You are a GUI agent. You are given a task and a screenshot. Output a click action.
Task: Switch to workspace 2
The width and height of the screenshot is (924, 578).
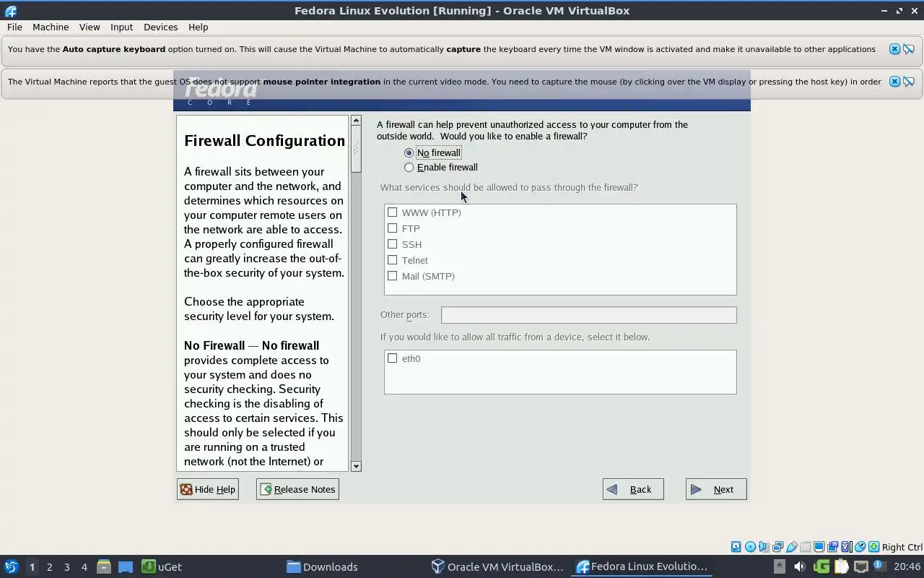tap(49, 566)
